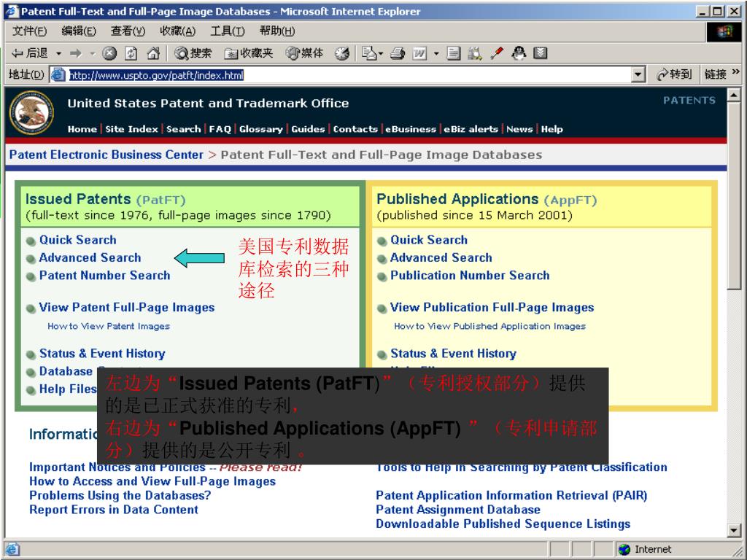Viewport: 747px width, 560px height.
Task: Open the 帮助(H) menu
Action: (276, 31)
